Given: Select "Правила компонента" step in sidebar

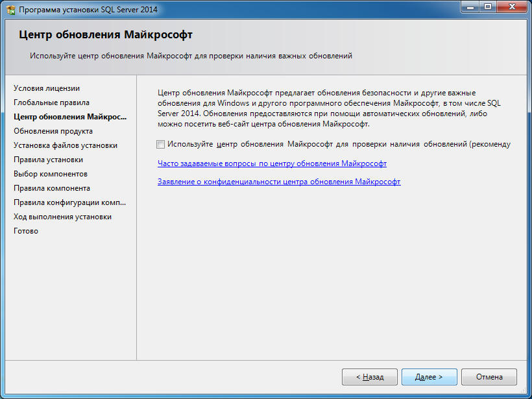Looking at the screenshot, I should coord(52,188).
